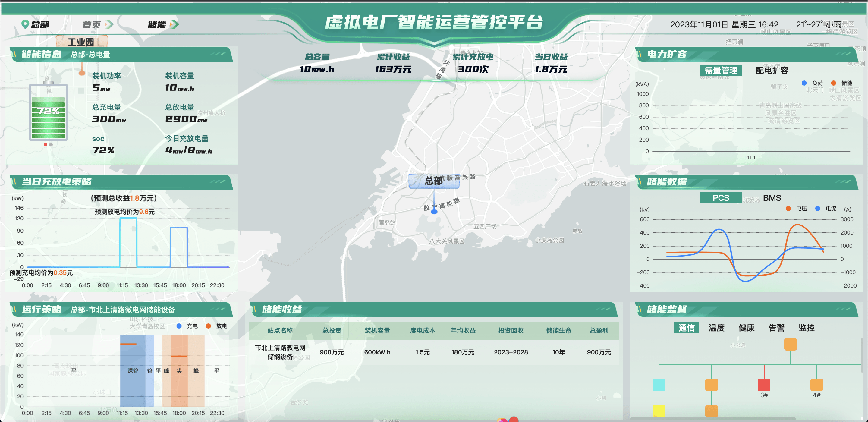868x422 pixels.
Task: Toggle the 电压 legend series
Action: (797, 208)
